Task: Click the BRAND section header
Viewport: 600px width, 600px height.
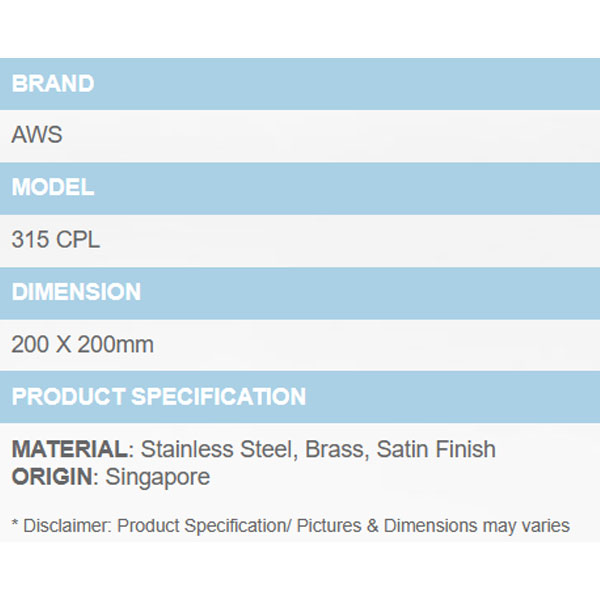Action: coord(53,84)
